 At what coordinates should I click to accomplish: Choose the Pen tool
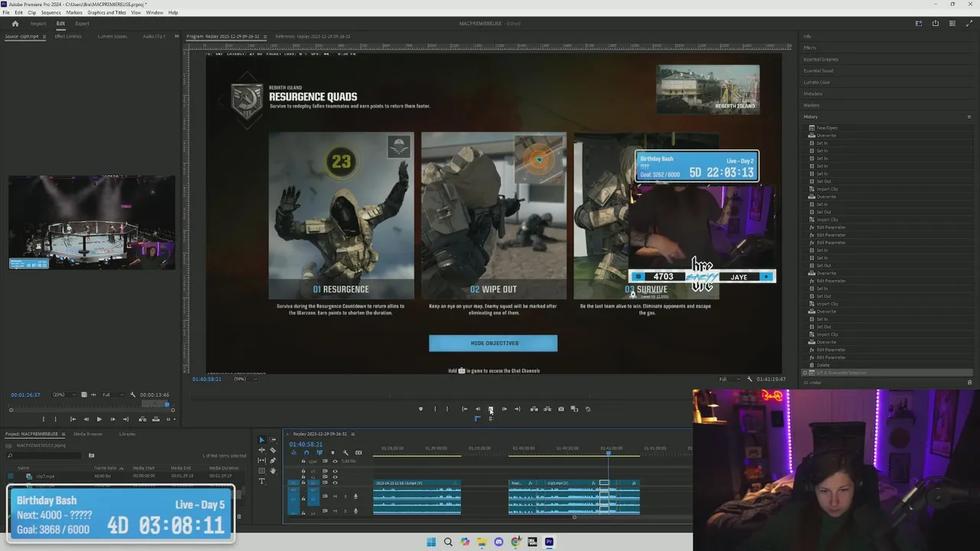coord(273,461)
